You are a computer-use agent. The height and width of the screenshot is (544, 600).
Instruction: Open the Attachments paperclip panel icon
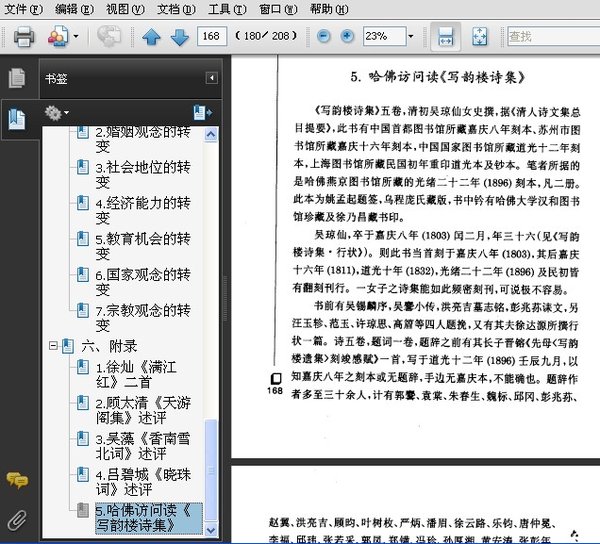17,520
